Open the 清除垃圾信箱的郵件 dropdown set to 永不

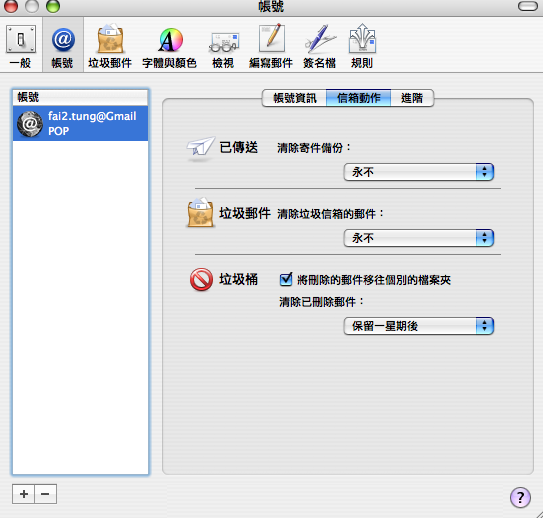point(419,238)
